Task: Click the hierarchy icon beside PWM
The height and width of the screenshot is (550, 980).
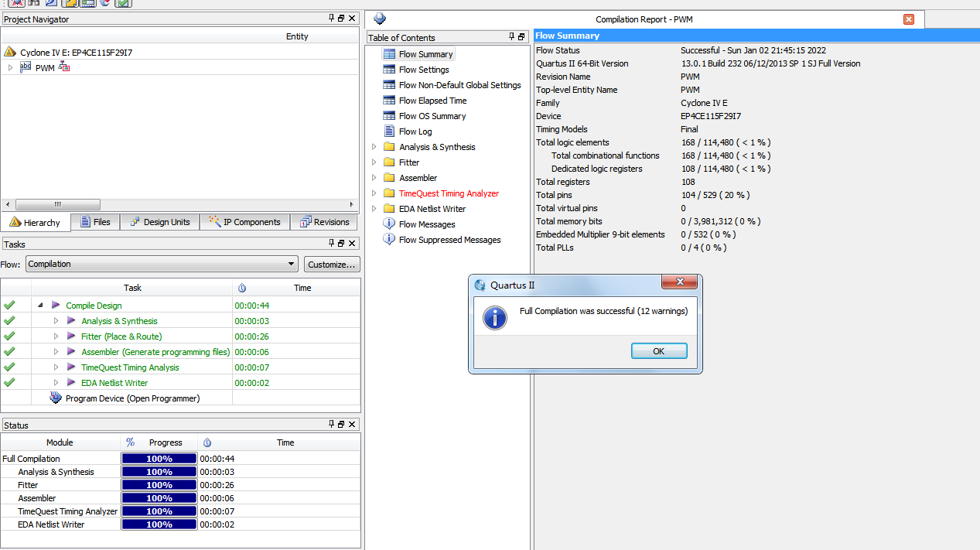Action: (x=64, y=67)
